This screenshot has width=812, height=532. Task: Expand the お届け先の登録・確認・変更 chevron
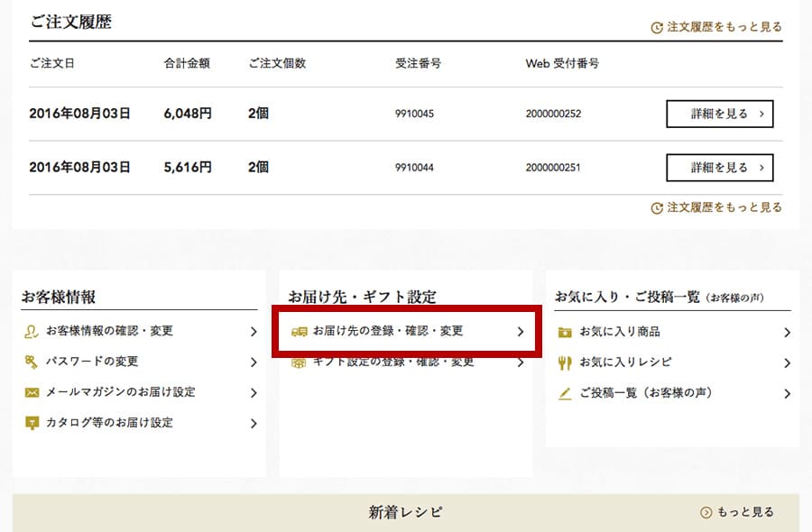tap(520, 332)
